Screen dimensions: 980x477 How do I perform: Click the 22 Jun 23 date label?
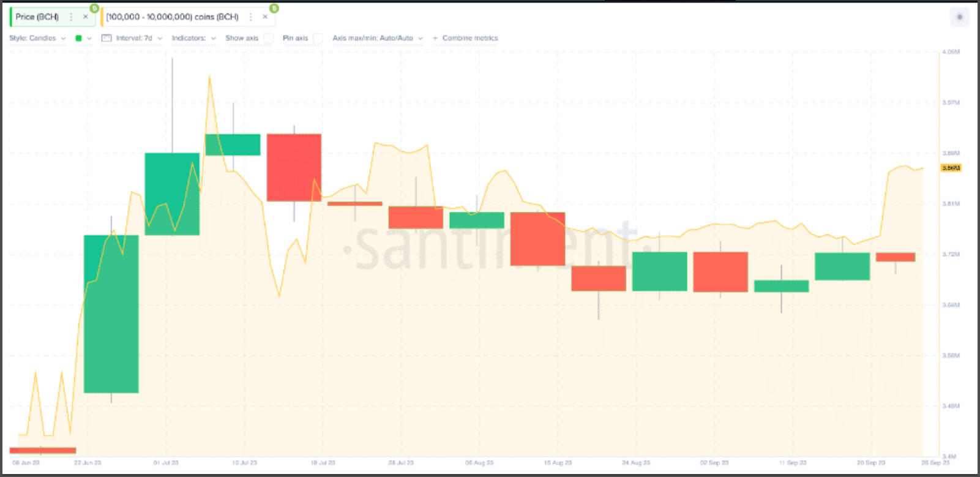[88, 463]
